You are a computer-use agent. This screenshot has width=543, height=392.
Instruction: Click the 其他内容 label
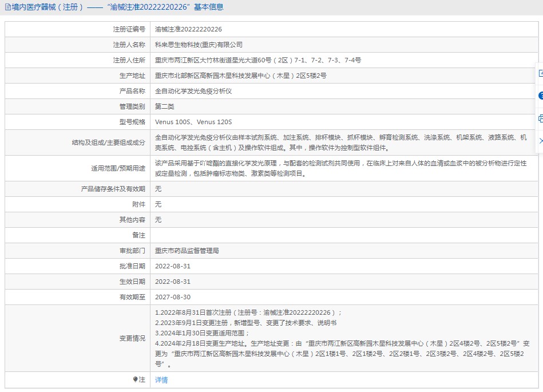pyautogui.click(x=132, y=220)
